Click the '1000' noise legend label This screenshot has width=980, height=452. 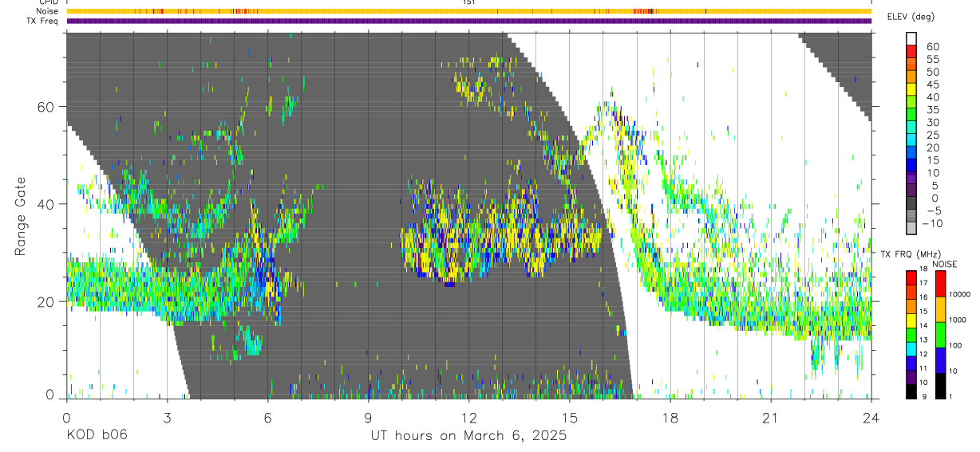point(959,320)
